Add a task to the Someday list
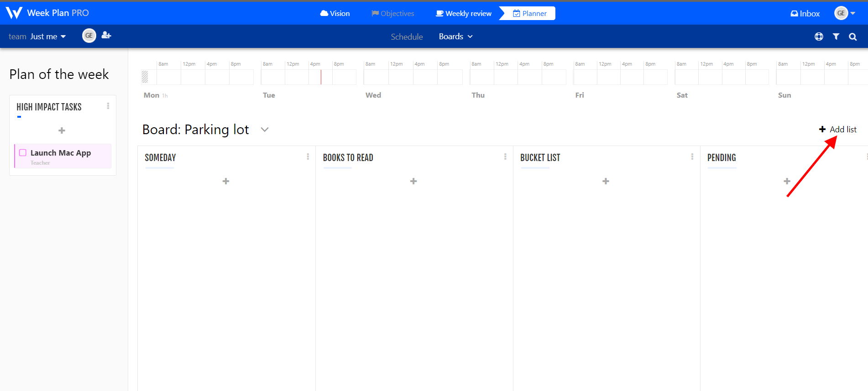The image size is (868, 391). pos(226,181)
